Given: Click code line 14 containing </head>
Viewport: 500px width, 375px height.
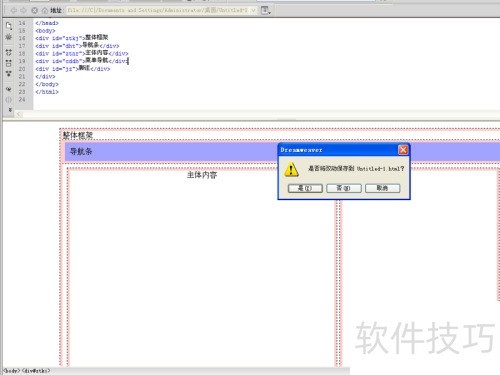Looking at the screenshot, I should point(47,23).
